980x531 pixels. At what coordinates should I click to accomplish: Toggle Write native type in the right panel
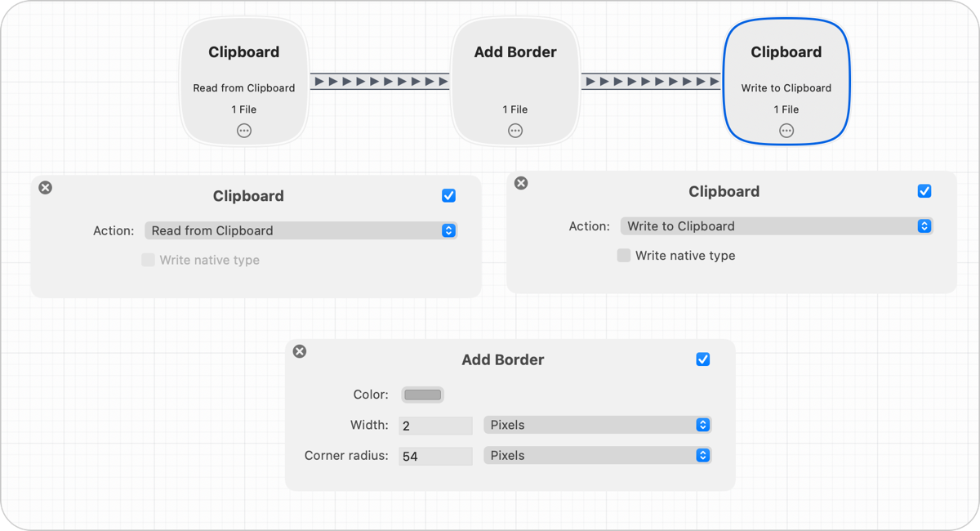coord(624,255)
